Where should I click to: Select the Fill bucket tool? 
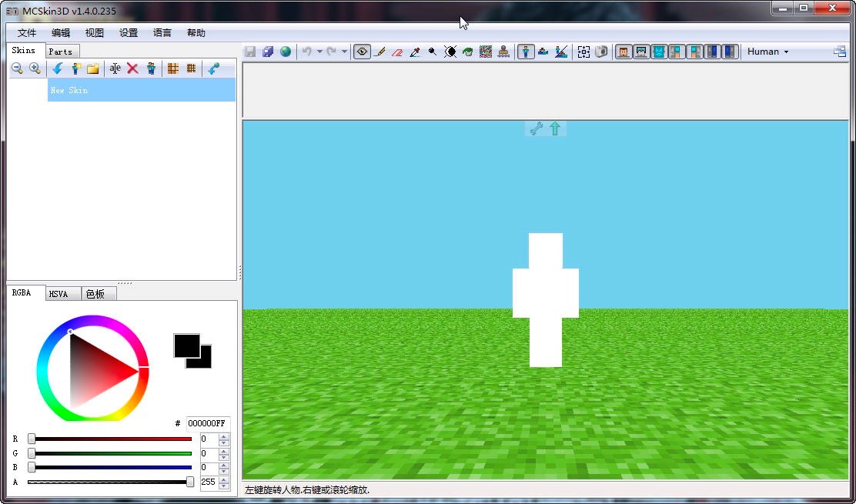tap(467, 52)
